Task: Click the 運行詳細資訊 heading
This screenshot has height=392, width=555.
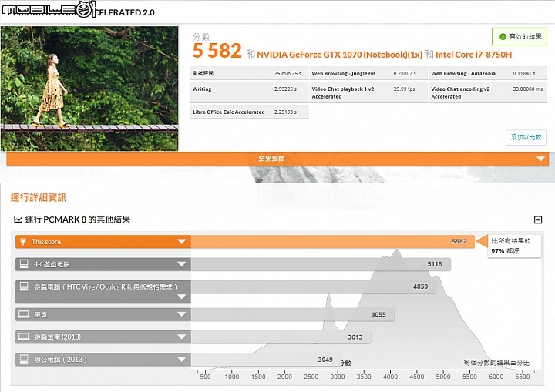Action: point(39,197)
